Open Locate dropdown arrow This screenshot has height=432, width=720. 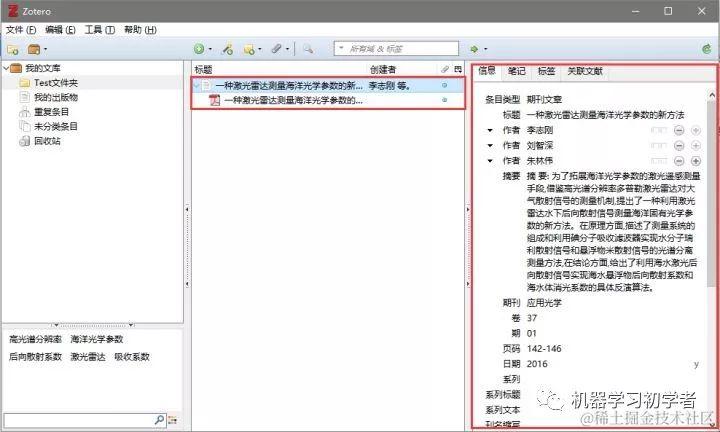485,49
